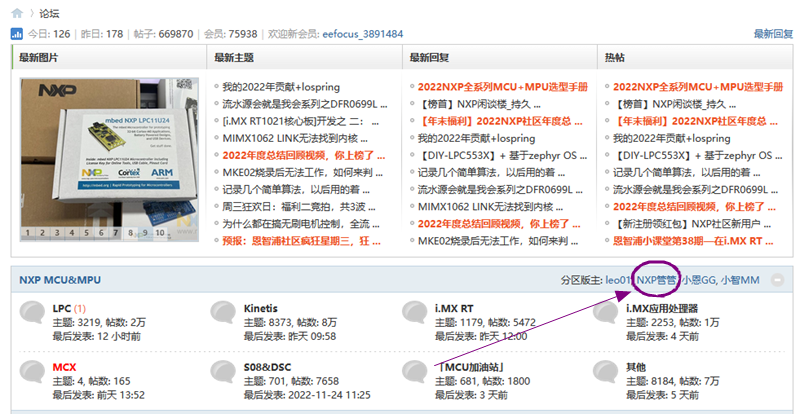Open moderator 小智MM profile
The image size is (800, 414).
(x=740, y=280)
